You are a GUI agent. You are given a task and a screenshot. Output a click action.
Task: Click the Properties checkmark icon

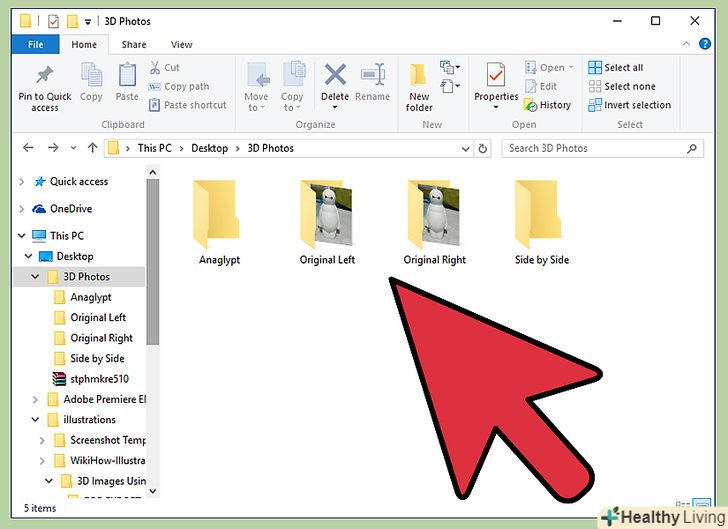(496, 75)
